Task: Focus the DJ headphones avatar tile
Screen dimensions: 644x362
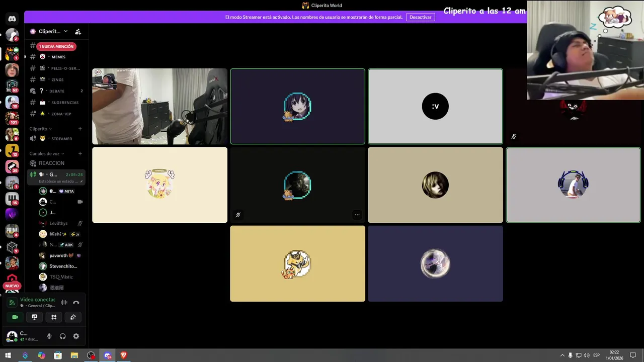Action: (573, 185)
